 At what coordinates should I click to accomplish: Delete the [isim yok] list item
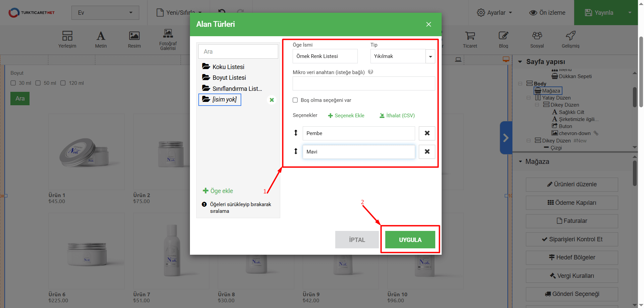(x=272, y=100)
